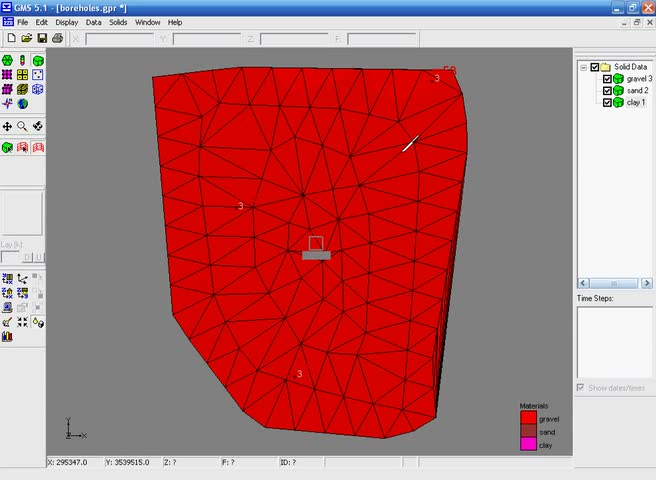Select the purple 2D Mesh module icon
The image size is (656, 480).
(7, 75)
